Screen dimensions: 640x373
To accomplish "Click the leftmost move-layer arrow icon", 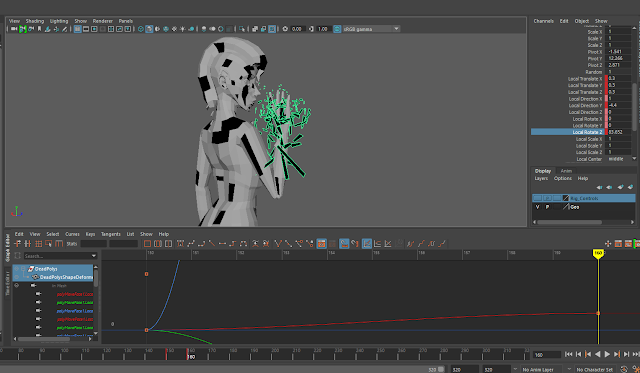I will pos(599,187).
